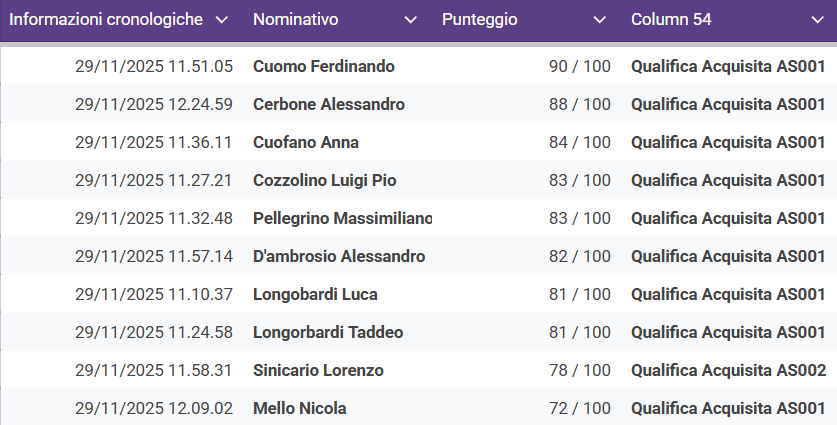Image resolution: width=837 pixels, height=425 pixels.
Task: Open the Column 54 dropdown arrow
Action: click(x=818, y=20)
